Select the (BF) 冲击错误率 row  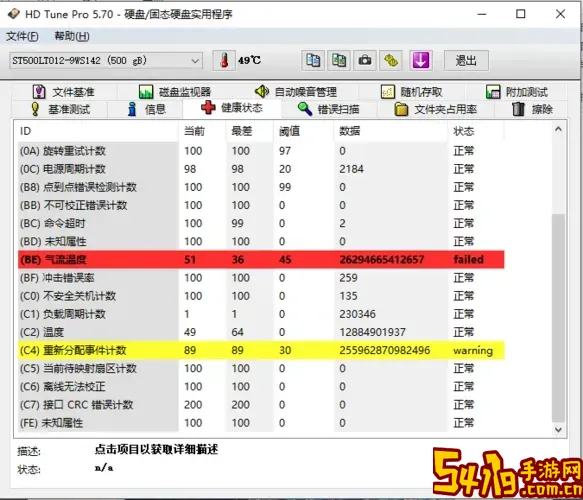pyautogui.click(x=261, y=278)
